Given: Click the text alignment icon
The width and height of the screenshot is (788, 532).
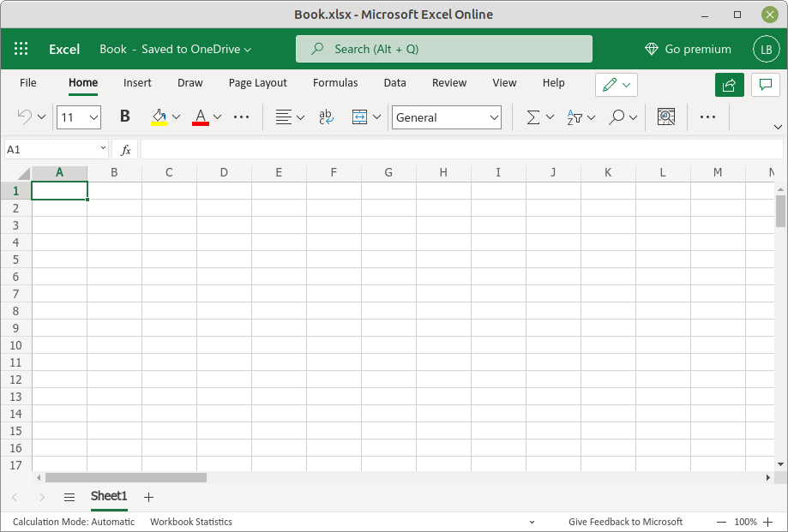Looking at the screenshot, I should 284,117.
